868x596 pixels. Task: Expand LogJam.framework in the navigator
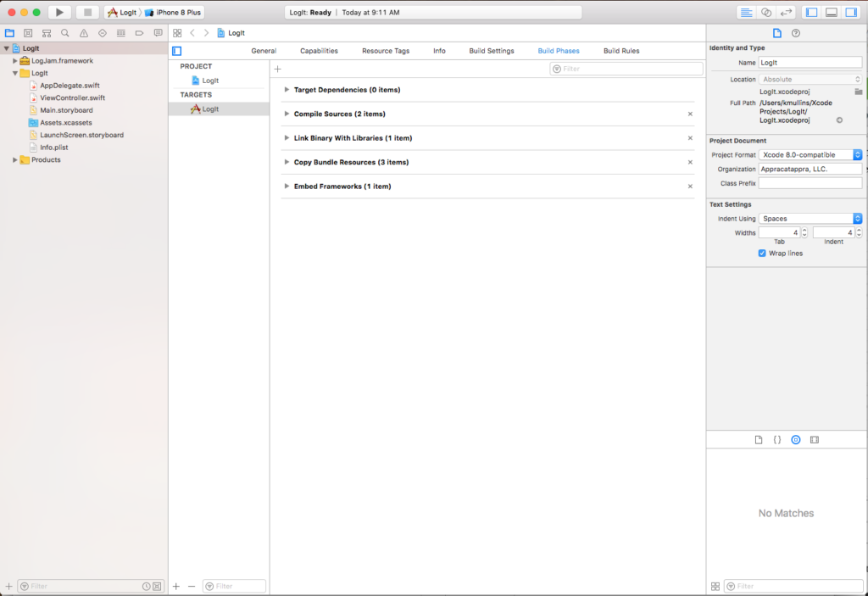[14, 60]
